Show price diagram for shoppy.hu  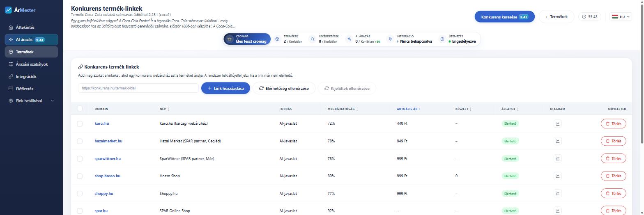(x=557, y=194)
